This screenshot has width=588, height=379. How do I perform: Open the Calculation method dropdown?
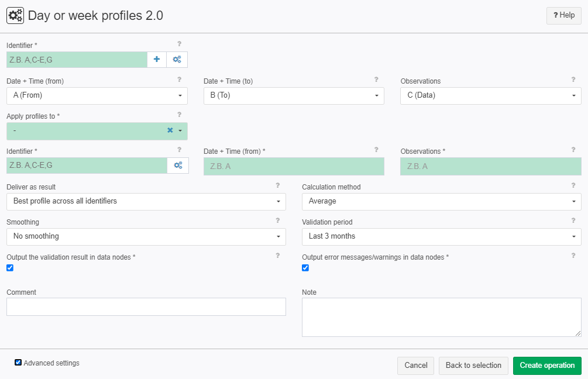pyautogui.click(x=441, y=202)
